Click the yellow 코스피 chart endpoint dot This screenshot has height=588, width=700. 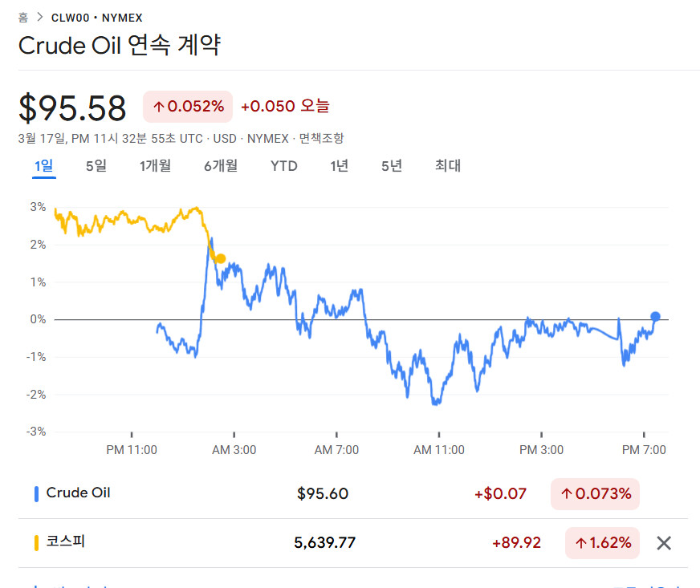click(220, 258)
